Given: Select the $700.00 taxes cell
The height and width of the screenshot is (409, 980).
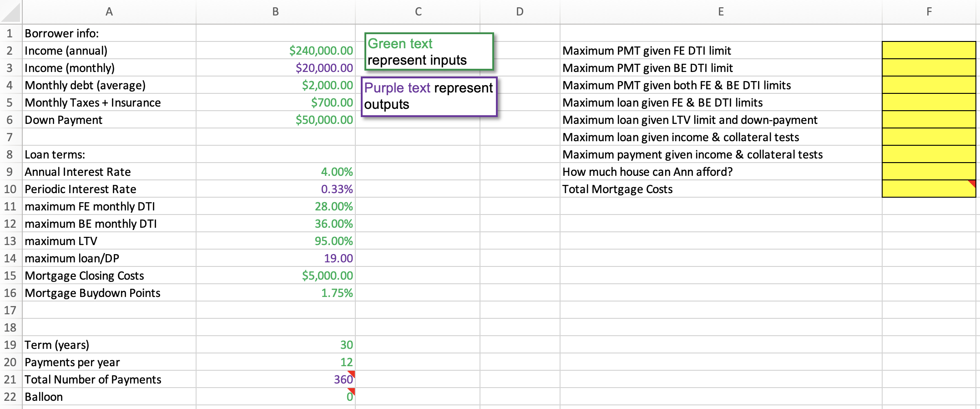Looking at the screenshot, I should 276,102.
